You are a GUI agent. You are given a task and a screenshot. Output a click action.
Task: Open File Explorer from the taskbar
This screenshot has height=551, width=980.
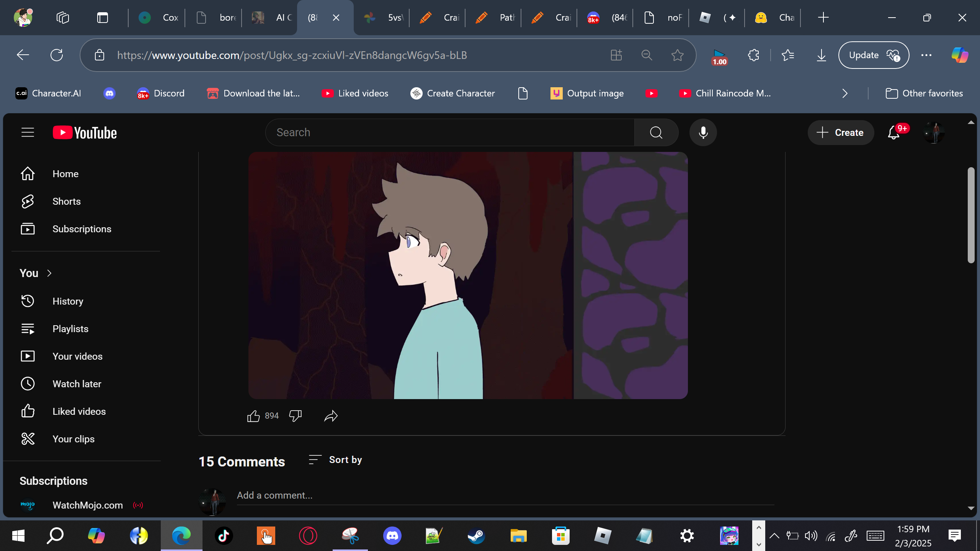pos(518,536)
